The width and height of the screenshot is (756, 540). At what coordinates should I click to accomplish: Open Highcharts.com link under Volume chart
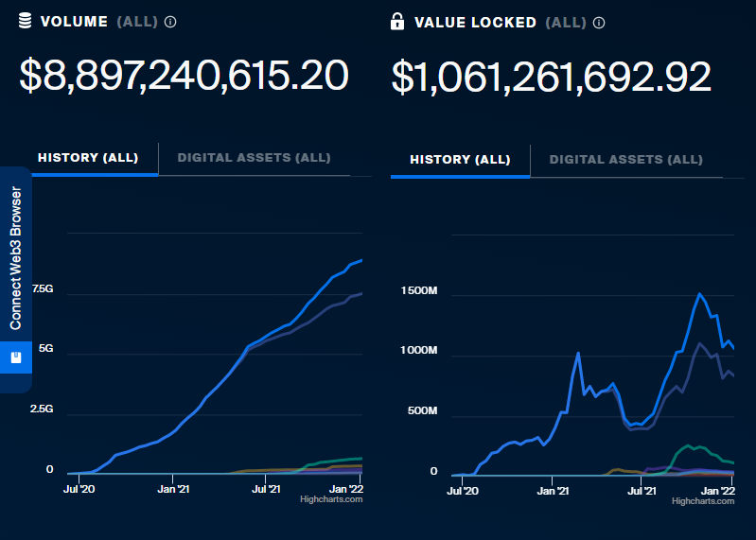tap(331, 499)
